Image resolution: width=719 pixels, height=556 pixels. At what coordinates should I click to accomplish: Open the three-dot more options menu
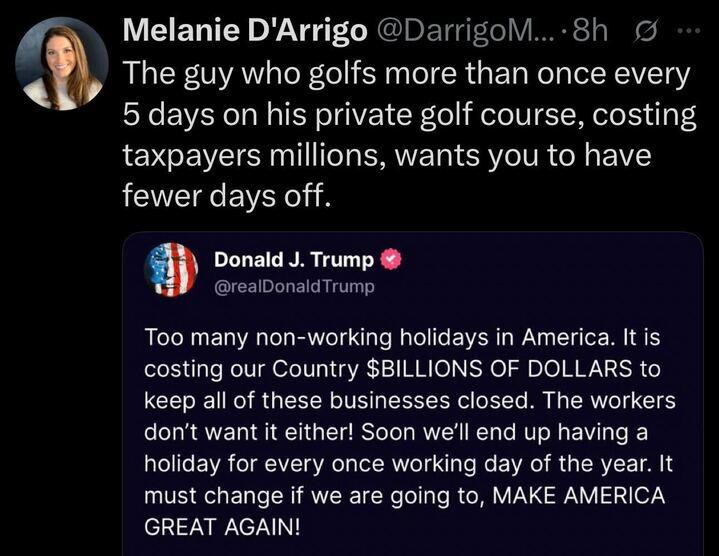click(687, 30)
